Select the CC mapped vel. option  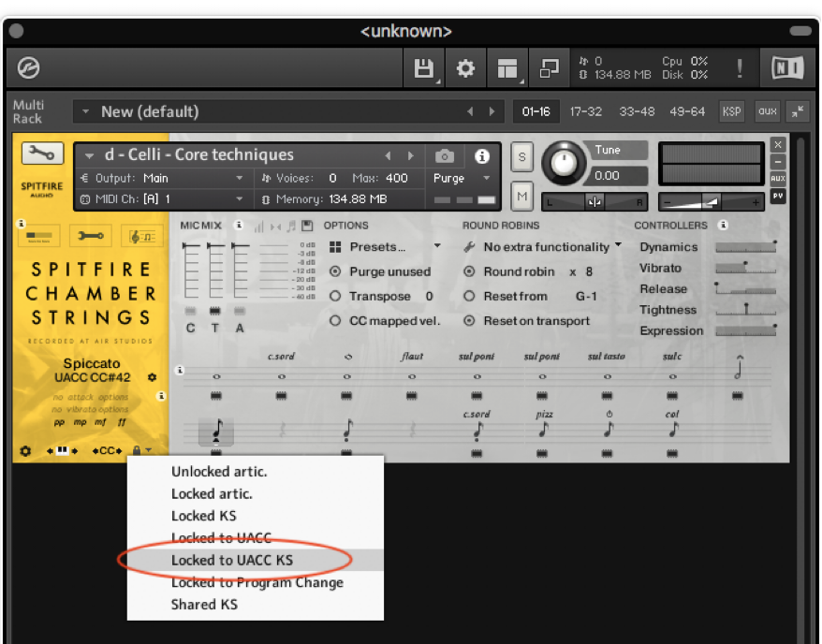coord(335,321)
